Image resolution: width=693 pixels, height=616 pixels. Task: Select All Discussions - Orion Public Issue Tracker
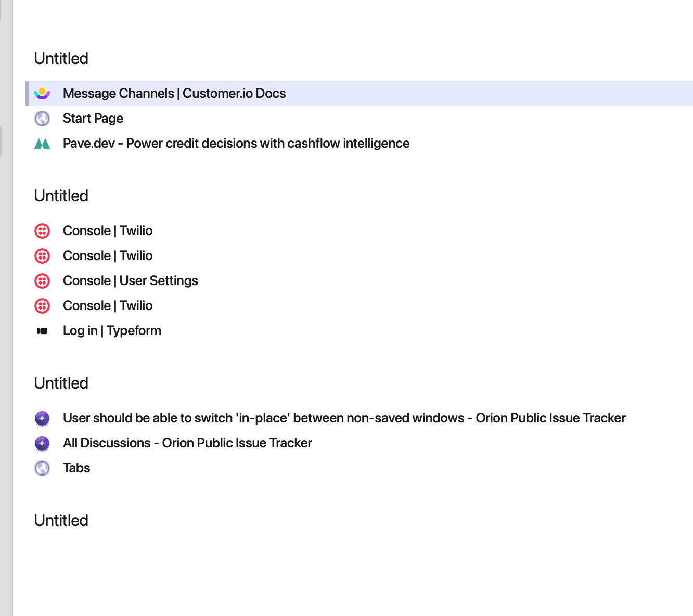187,443
